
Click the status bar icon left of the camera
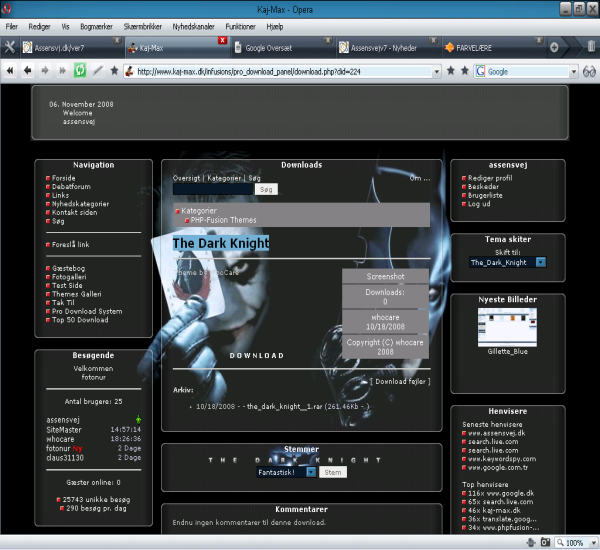click(x=531, y=542)
